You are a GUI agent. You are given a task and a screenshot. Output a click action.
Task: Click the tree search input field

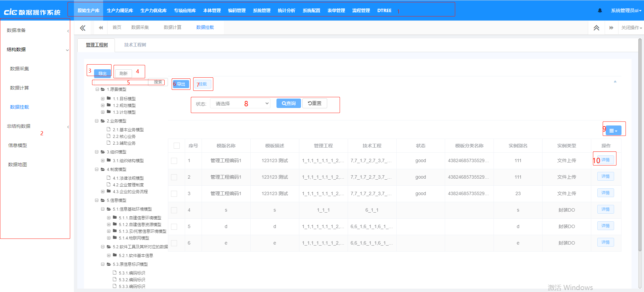[121, 82]
